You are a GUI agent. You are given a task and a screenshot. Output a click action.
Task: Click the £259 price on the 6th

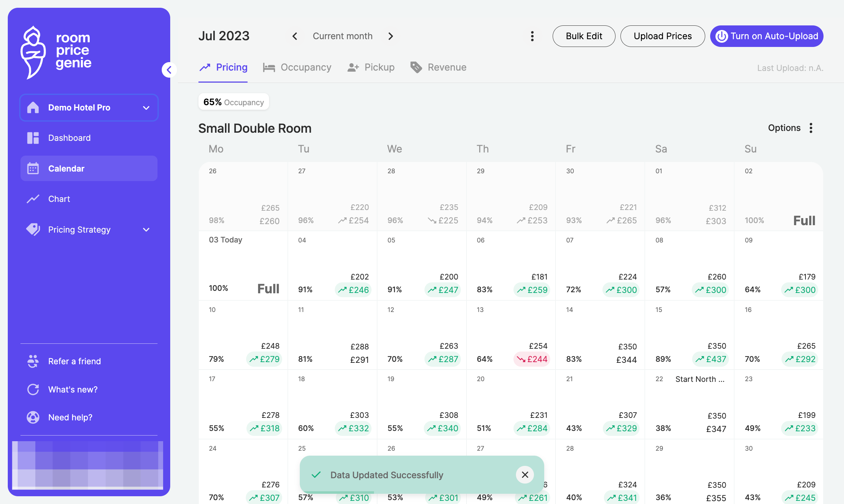[532, 290]
